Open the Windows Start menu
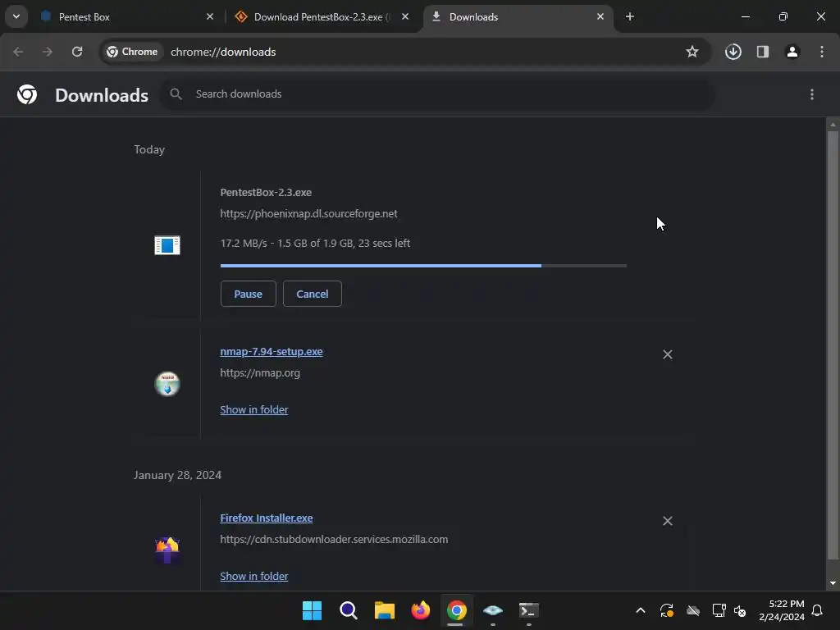The width and height of the screenshot is (840, 630). click(313, 610)
